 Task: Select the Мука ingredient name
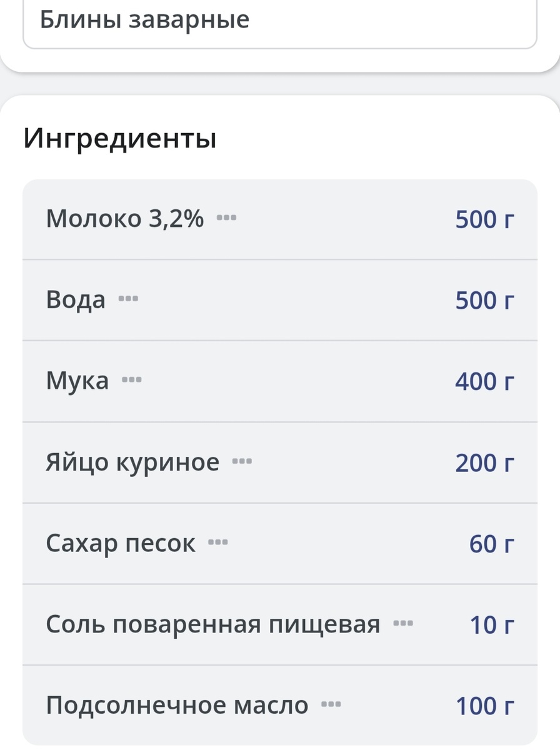(77, 381)
